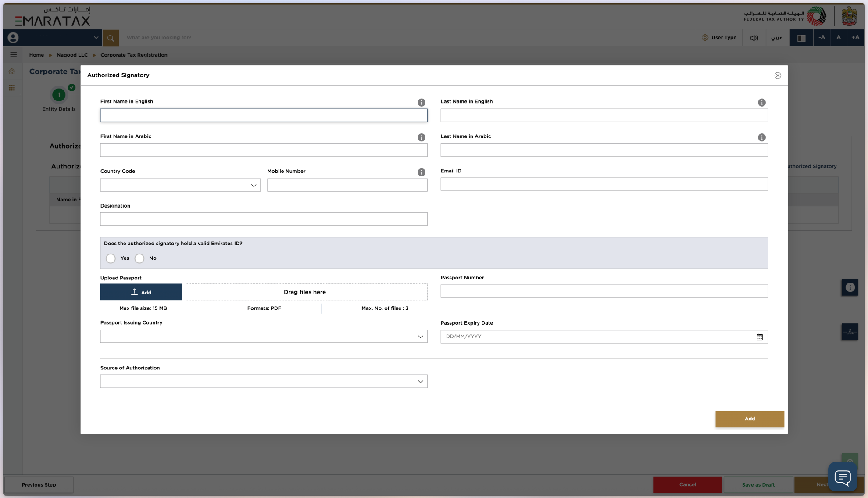Select Yes for valid Emirates ID
The image size is (868, 498).
(x=111, y=258)
